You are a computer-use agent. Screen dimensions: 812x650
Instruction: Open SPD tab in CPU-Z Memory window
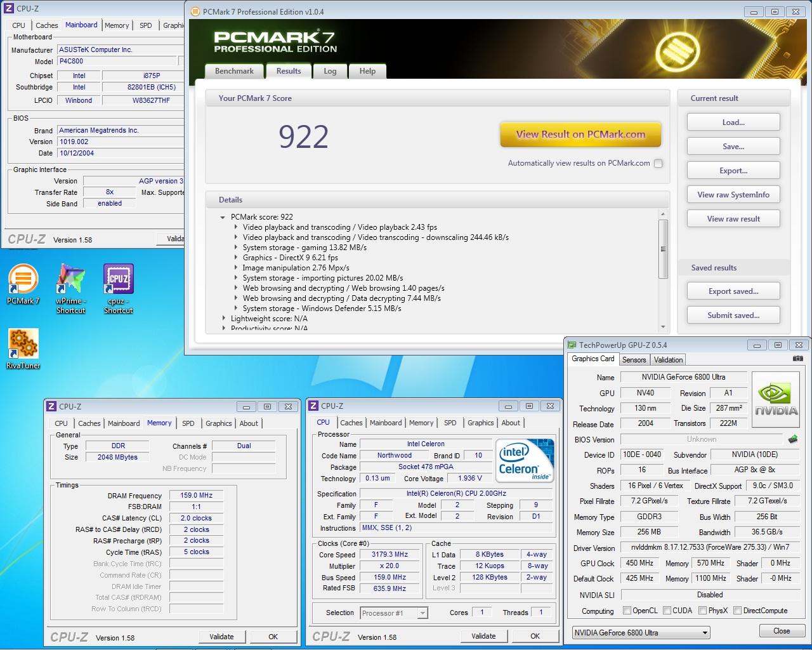pos(188,423)
